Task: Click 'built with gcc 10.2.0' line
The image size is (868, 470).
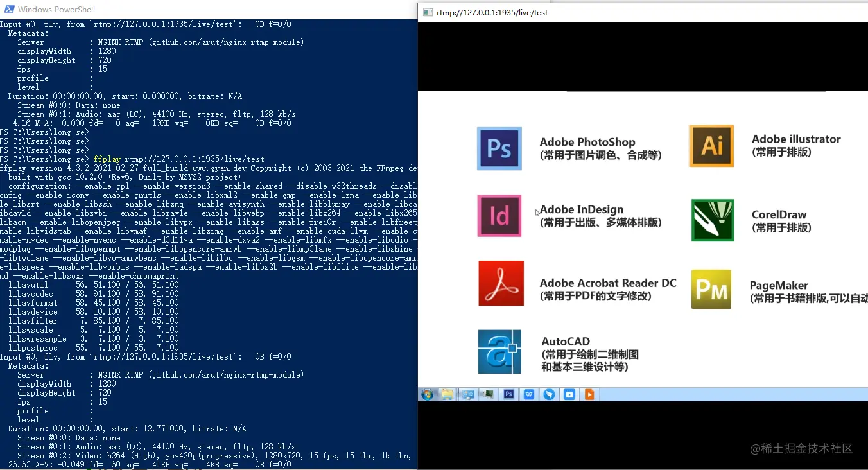Action: 125,177
